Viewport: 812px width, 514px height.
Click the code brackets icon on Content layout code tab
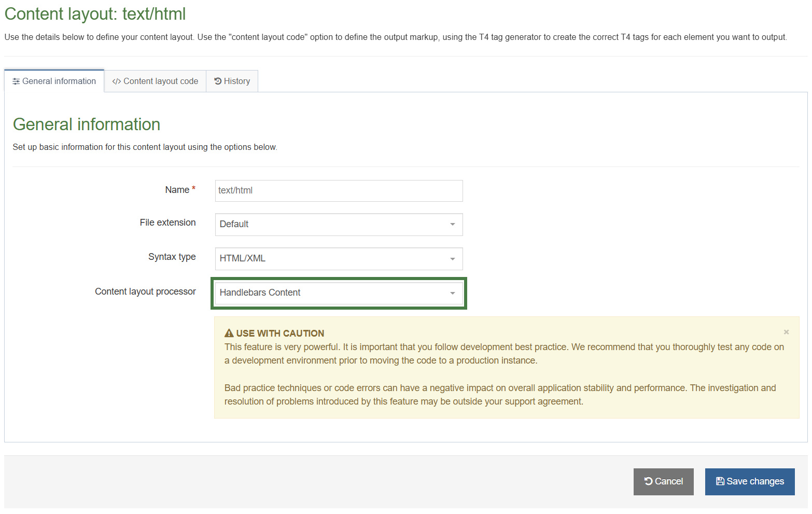click(x=117, y=81)
